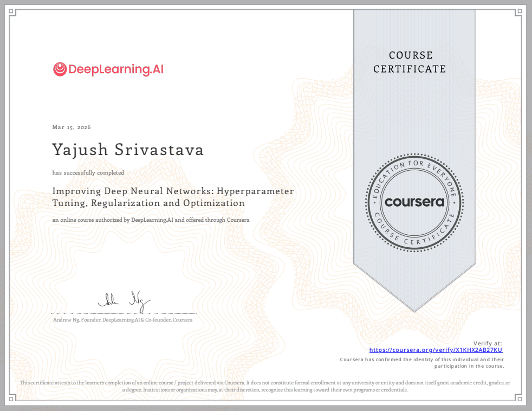Viewport: 532px width, 411px height.
Task: Click the text 'has successfully completed'
Action: 88,173
